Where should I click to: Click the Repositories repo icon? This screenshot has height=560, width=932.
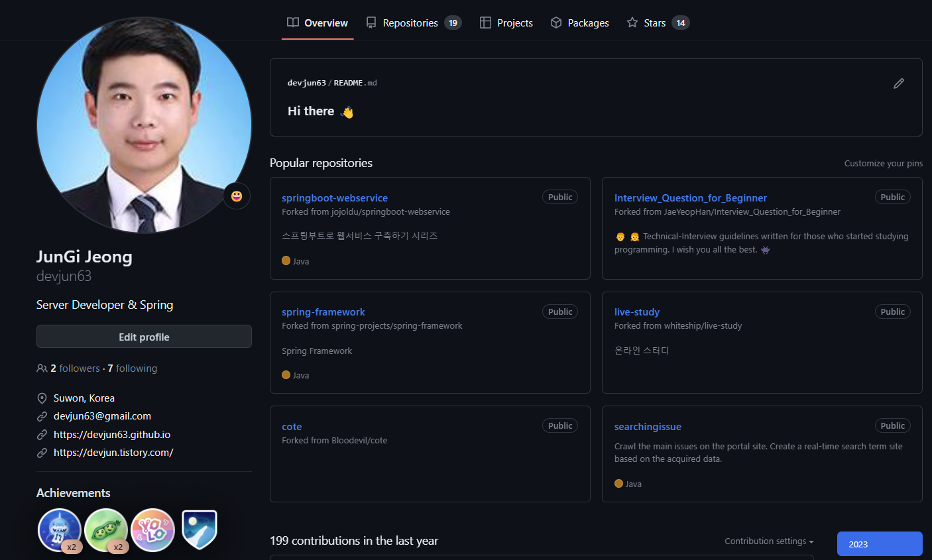point(371,23)
